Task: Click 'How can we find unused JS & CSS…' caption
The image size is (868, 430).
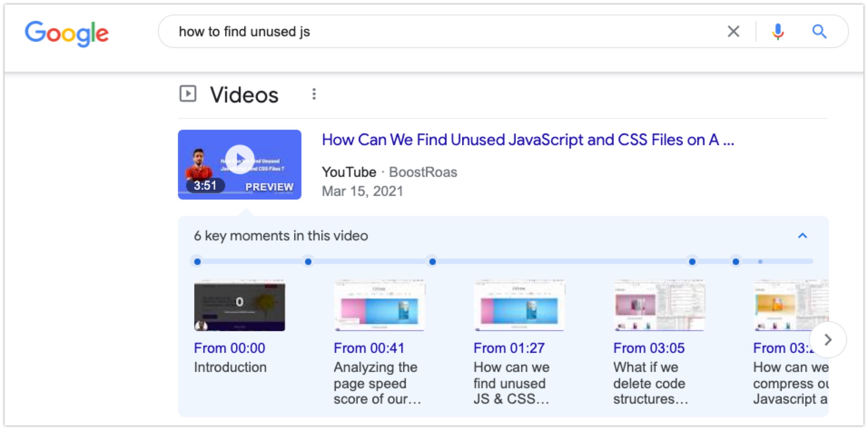Action: 512,383
